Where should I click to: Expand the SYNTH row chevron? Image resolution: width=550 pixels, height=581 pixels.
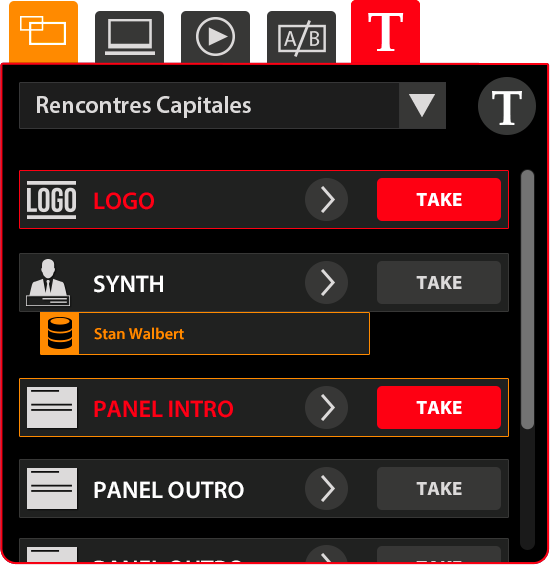coord(326,283)
